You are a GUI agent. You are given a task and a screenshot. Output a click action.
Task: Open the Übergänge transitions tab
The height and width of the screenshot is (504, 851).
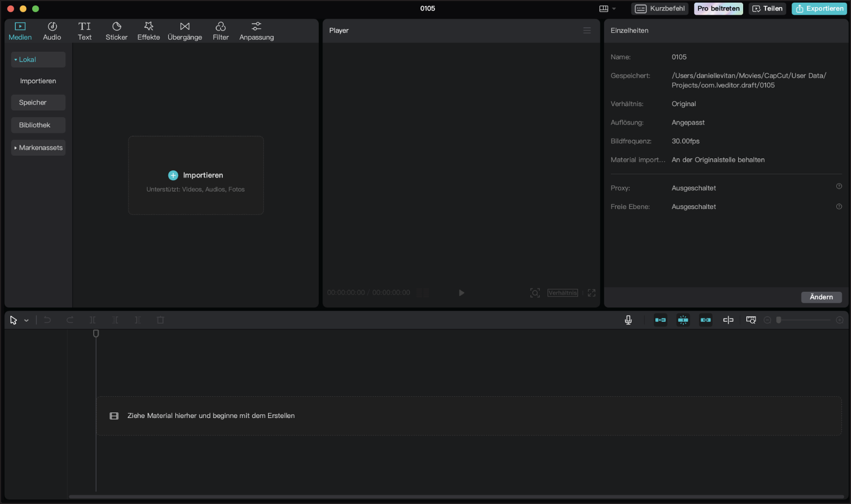coord(185,31)
